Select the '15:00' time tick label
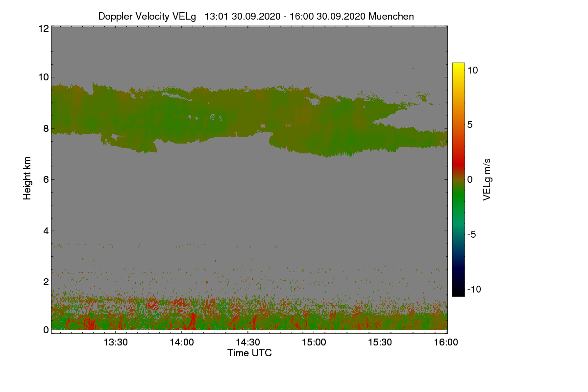 click(x=314, y=343)
